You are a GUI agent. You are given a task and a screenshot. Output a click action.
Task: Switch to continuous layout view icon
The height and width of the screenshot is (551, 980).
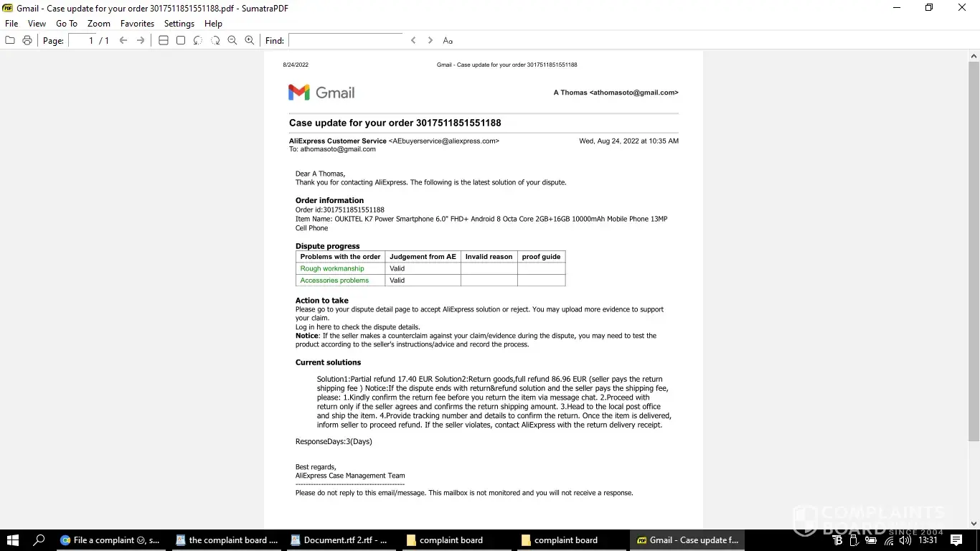164,41
